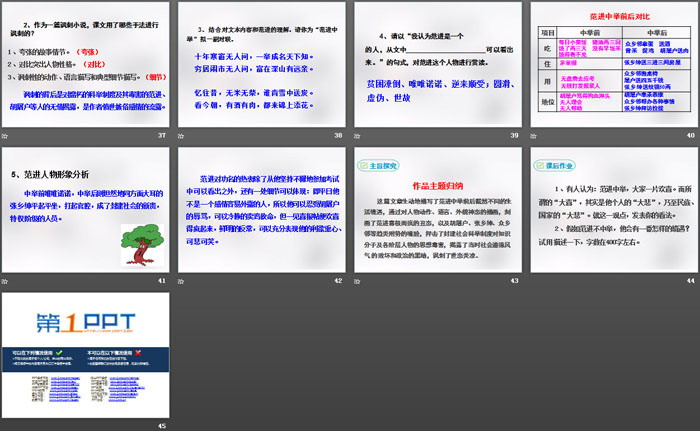Screen dimensions: 700x431
Task: Click the slide number 40 label
Action: [x=691, y=135]
